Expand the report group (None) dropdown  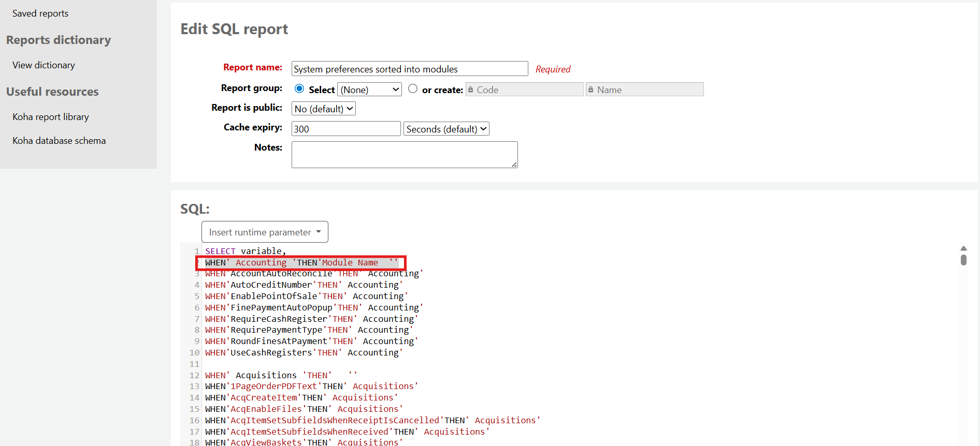click(369, 90)
